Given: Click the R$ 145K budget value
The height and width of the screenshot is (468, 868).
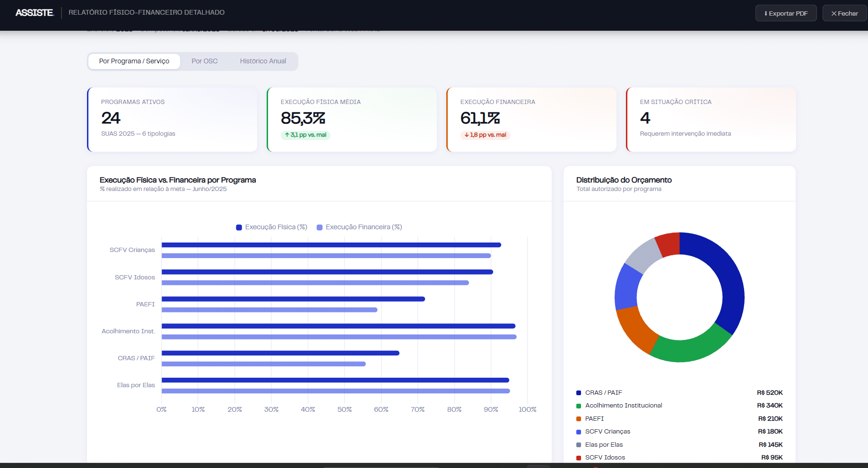Looking at the screenshot, I should coord(771,445).
